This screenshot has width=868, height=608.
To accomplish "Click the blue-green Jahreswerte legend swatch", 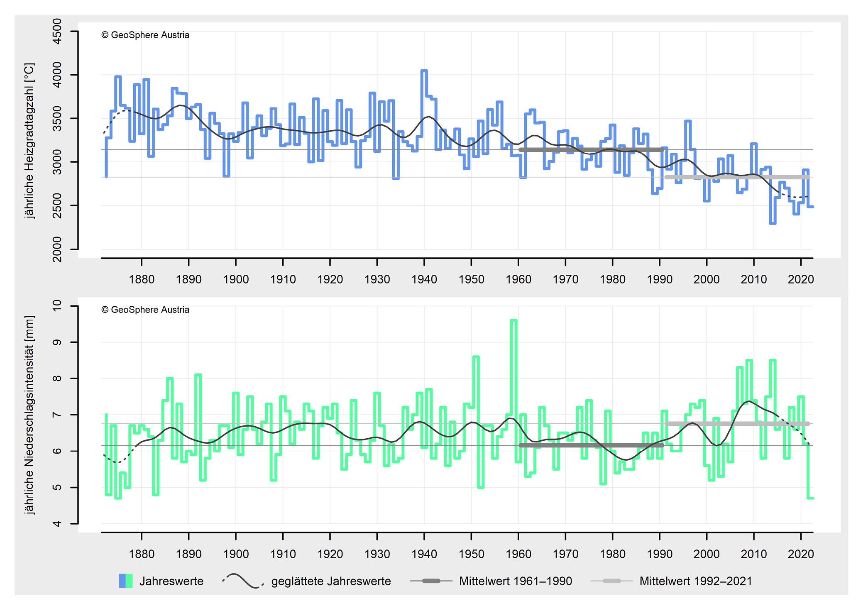I will (125, 581).
